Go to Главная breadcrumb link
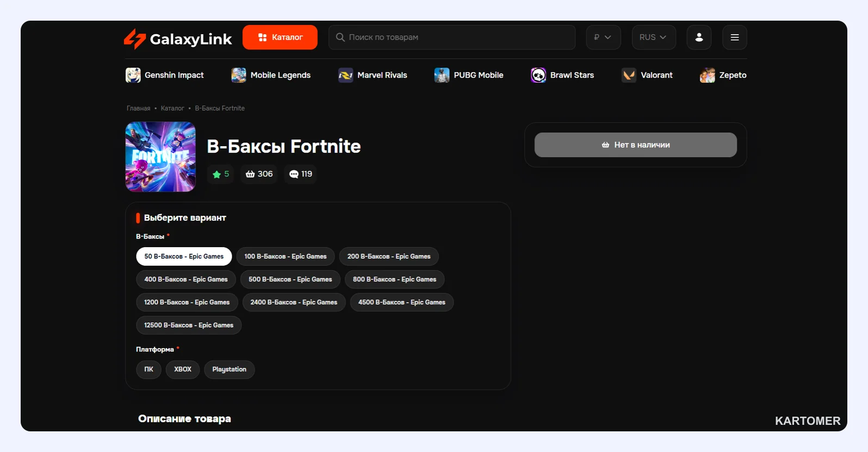The height and width of the screenshot is (452, 868). pos(139,108)
